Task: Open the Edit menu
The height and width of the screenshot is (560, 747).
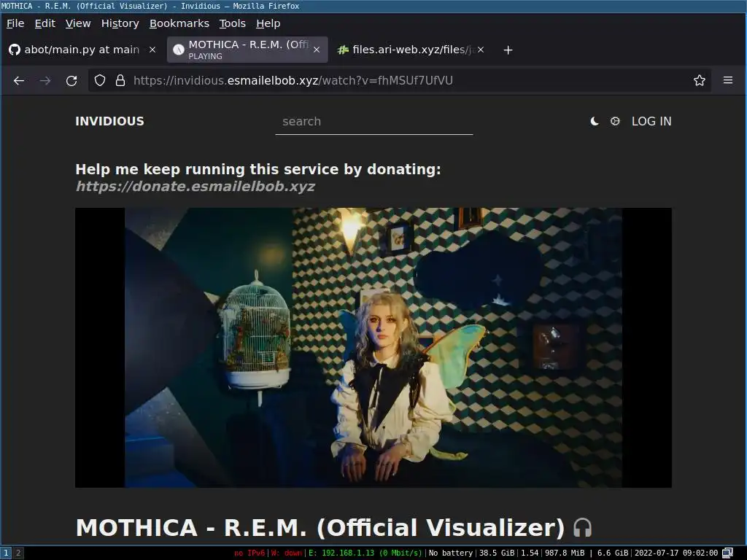Action: (44, 23)
